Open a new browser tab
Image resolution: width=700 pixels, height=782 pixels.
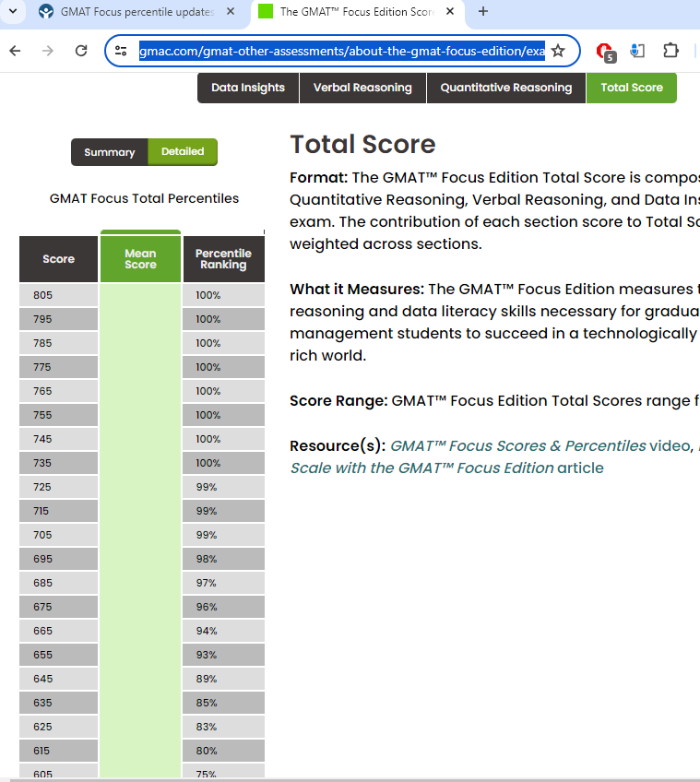click(483, 12)
